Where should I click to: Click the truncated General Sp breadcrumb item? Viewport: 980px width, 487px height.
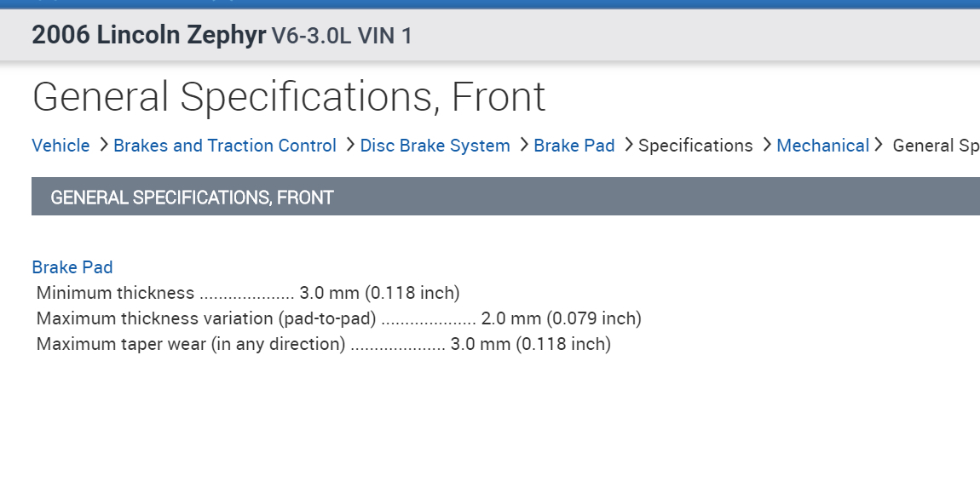tap(935, 146)
